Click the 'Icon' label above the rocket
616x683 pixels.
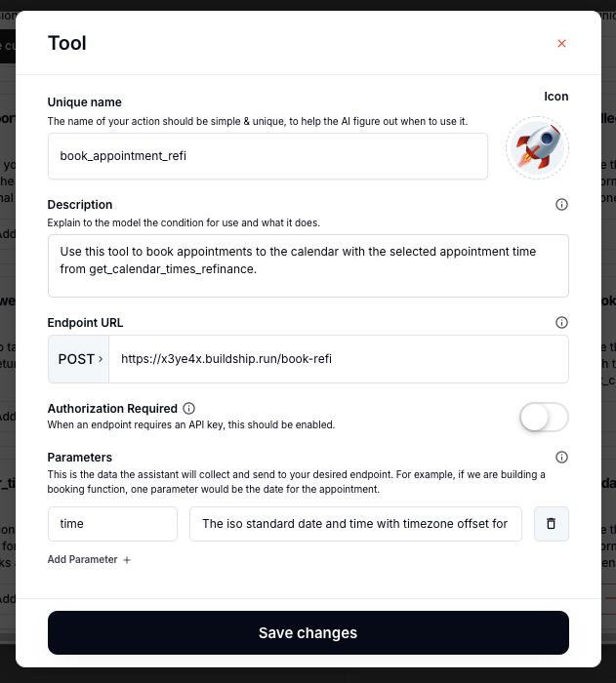click(x=555, y=97)
